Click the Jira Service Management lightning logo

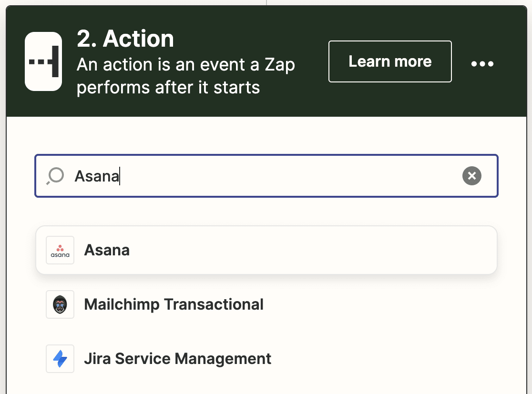pyautogui.click(x=60, y=359)
